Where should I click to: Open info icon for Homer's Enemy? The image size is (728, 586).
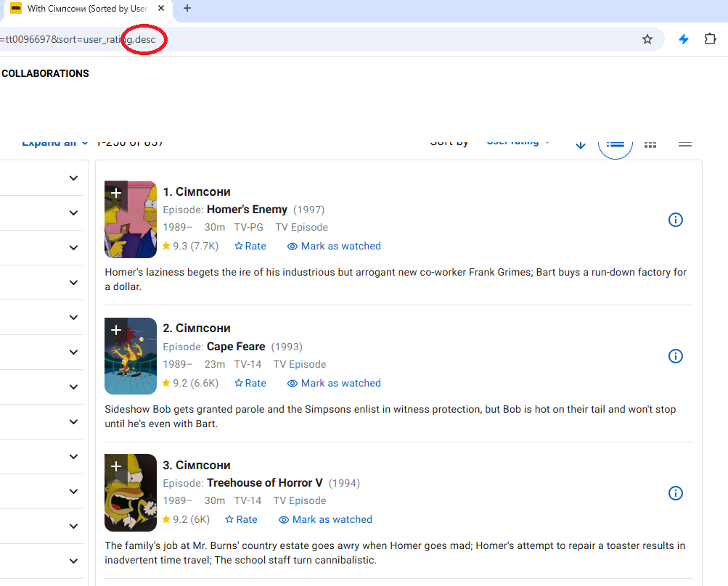pyautogui.click(x=676, y=220)
